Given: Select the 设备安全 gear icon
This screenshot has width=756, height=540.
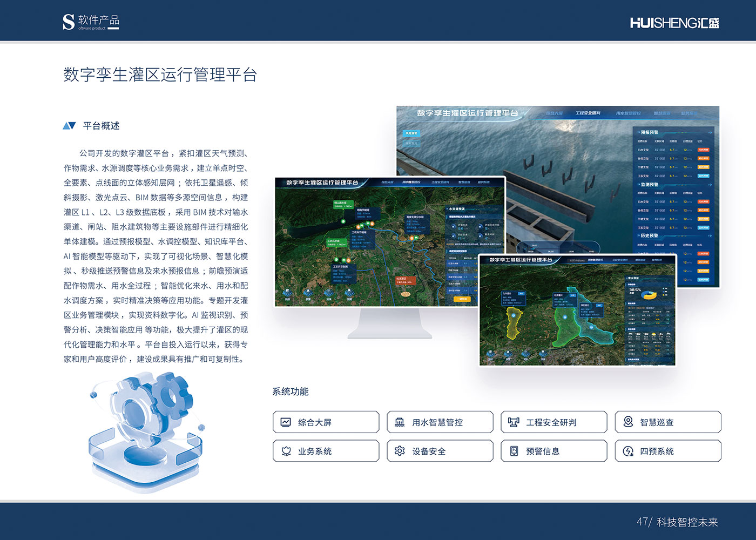Looking at the screenshot, I should 400,451.
